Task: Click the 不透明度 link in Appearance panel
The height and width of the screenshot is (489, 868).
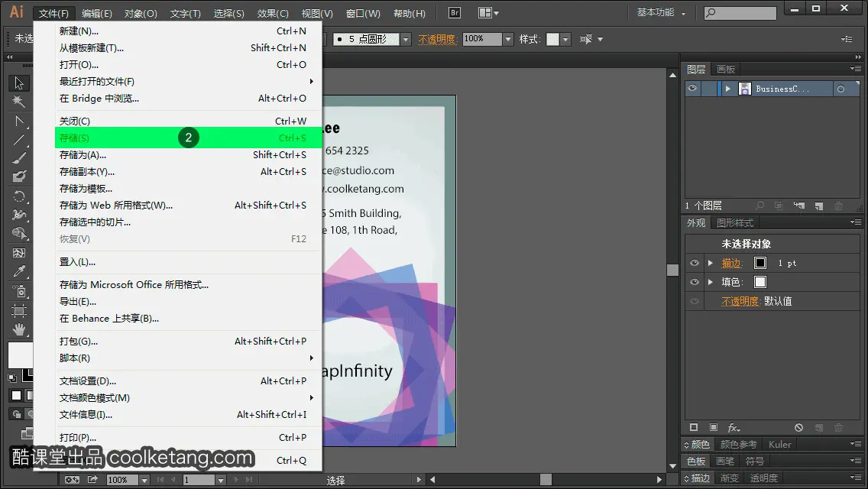Action: 740,301
